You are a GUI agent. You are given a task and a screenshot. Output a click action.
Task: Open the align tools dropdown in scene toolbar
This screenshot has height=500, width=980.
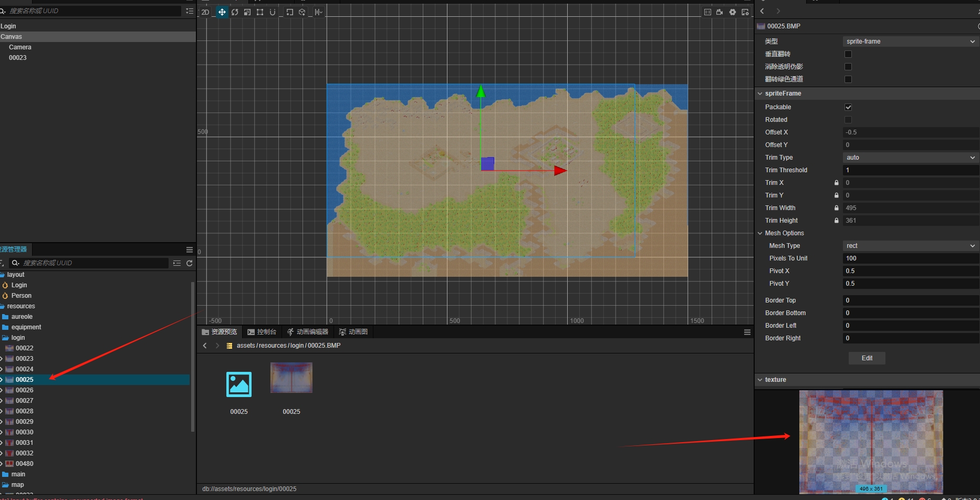pyautogui.click(x=319, y=12)
